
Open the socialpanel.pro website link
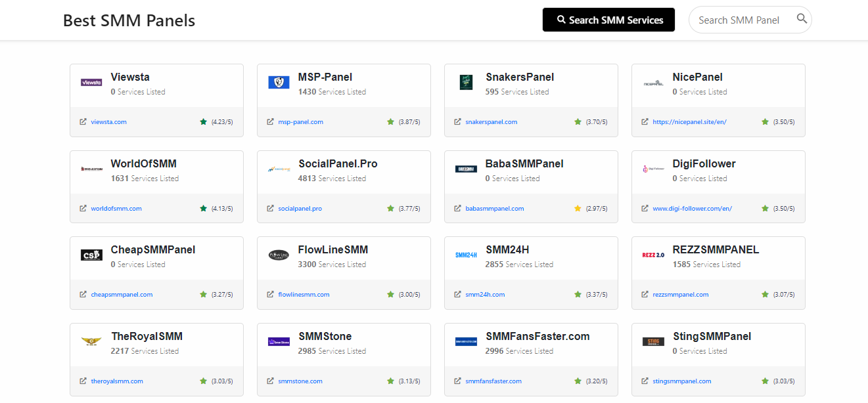coord(300,208)
